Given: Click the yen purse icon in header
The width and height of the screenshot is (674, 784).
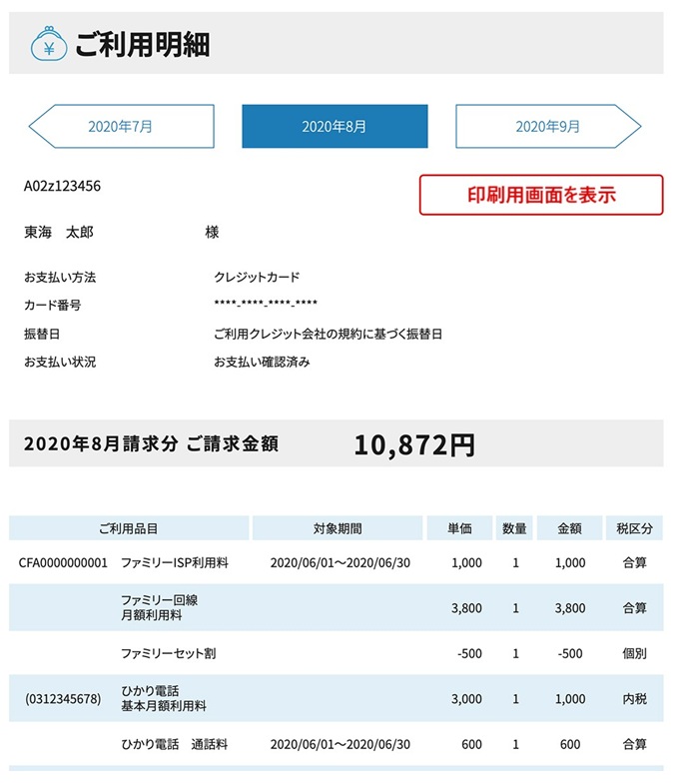Looking at the screenshot, I should point(49,44).
